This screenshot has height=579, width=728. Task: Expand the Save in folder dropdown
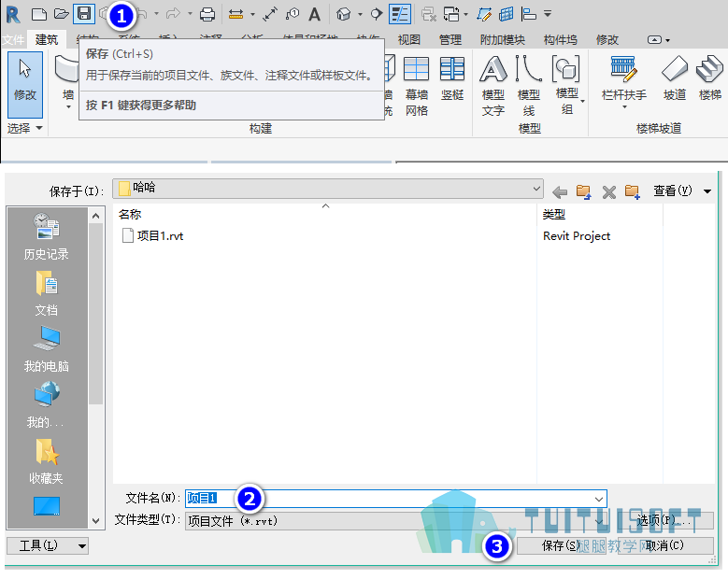click(536, 189)
